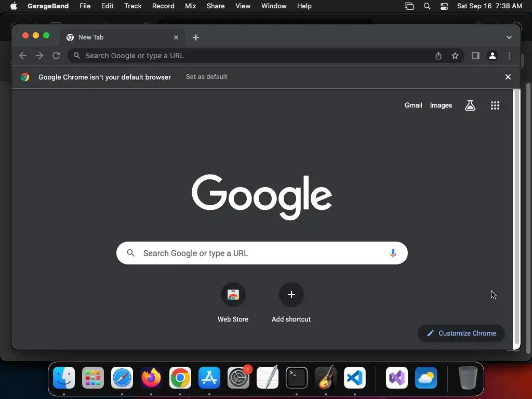Open a new tab with the plus button
Viewport: 532px width, 399px height.
click(196, 37)
